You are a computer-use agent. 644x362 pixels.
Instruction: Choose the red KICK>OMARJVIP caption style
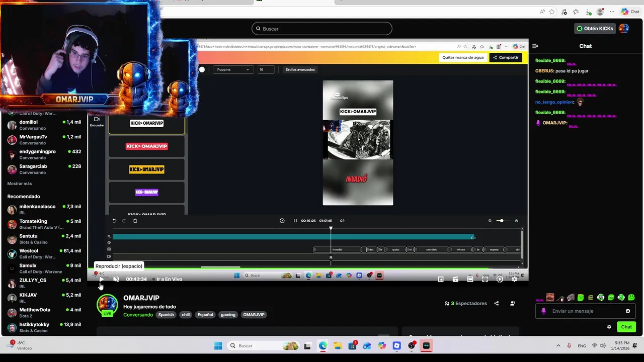click(x=146, y=146)
